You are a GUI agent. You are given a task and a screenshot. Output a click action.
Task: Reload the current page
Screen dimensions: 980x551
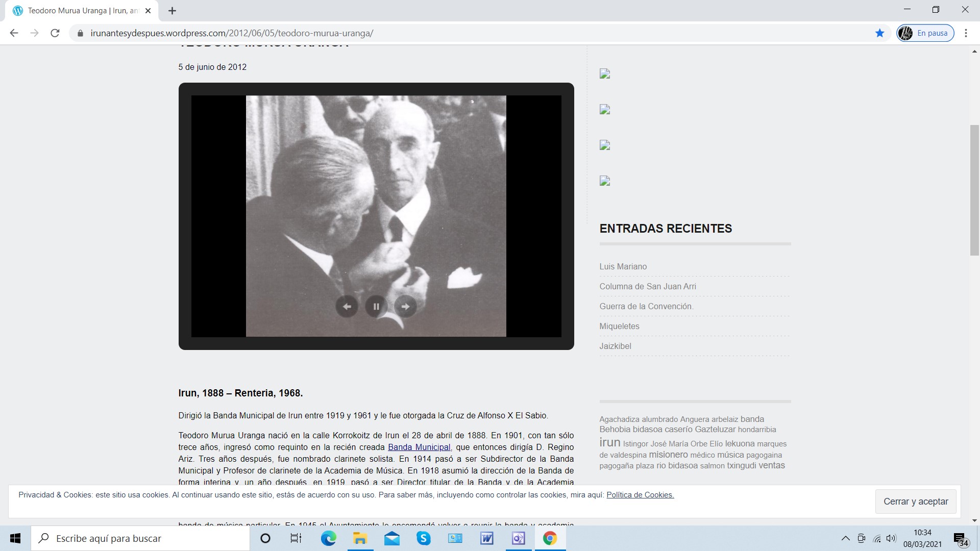point(55,33)
